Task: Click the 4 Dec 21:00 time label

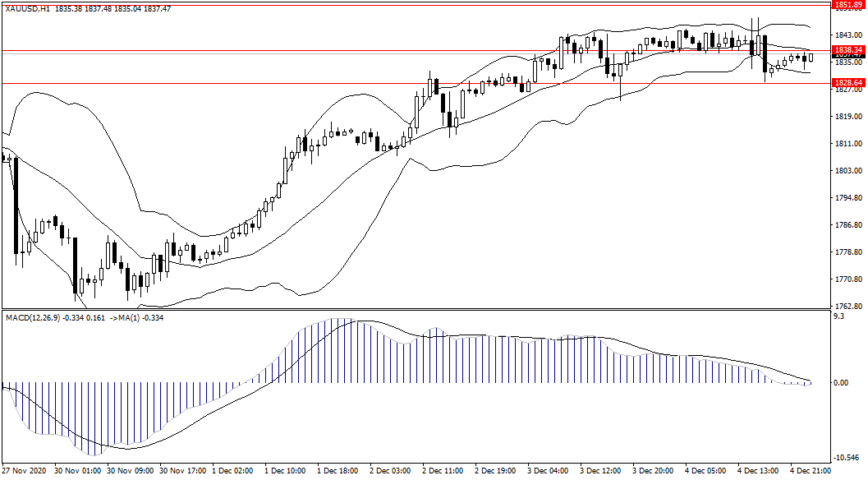Action: [811, 472]
